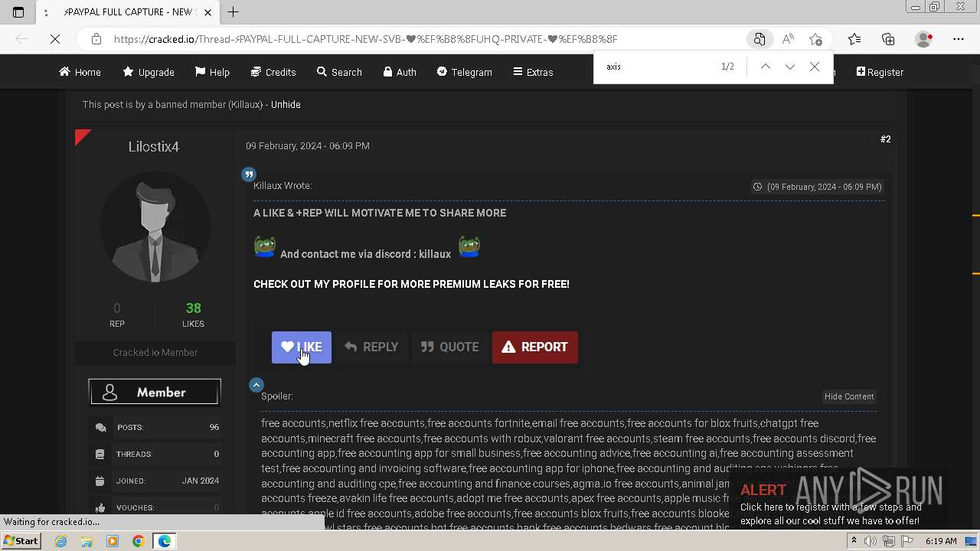This screenshot has width=980, height=551.
Task: Add this page to favorites
Action: click(815, 39)
